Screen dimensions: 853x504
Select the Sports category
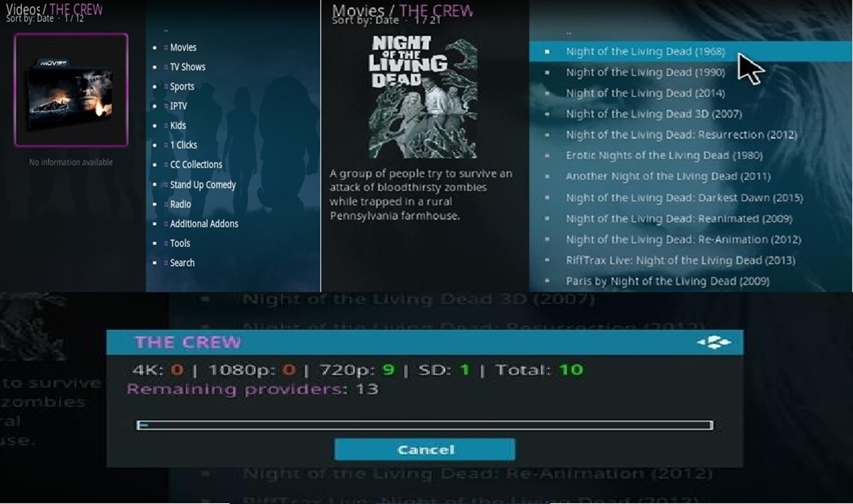[x=182, y=87]
